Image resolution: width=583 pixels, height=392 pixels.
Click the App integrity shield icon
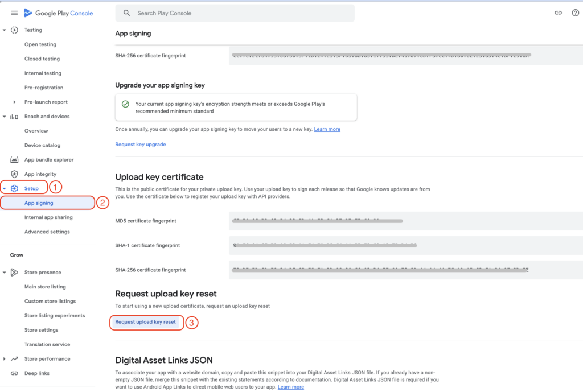[x=14, y=174]
